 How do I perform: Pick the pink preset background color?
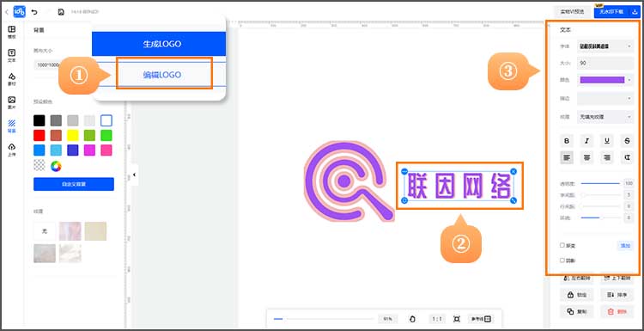(x=106, y=150)
